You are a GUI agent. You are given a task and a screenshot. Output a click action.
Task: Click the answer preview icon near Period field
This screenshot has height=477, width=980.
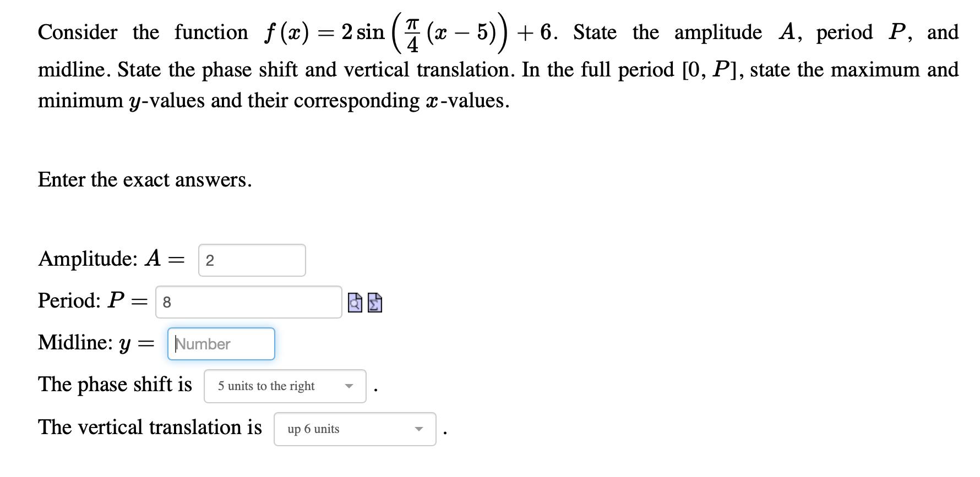click(x=355, y=303)
